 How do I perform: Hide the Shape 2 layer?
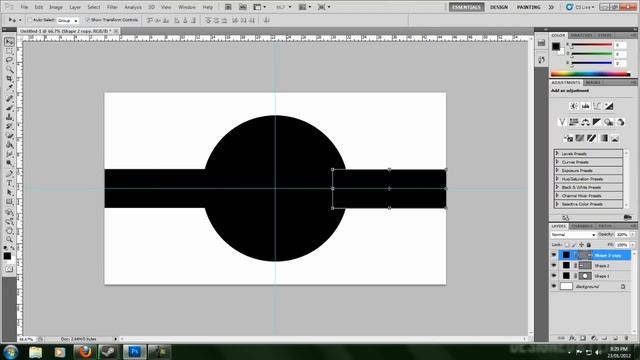point(554,265)
